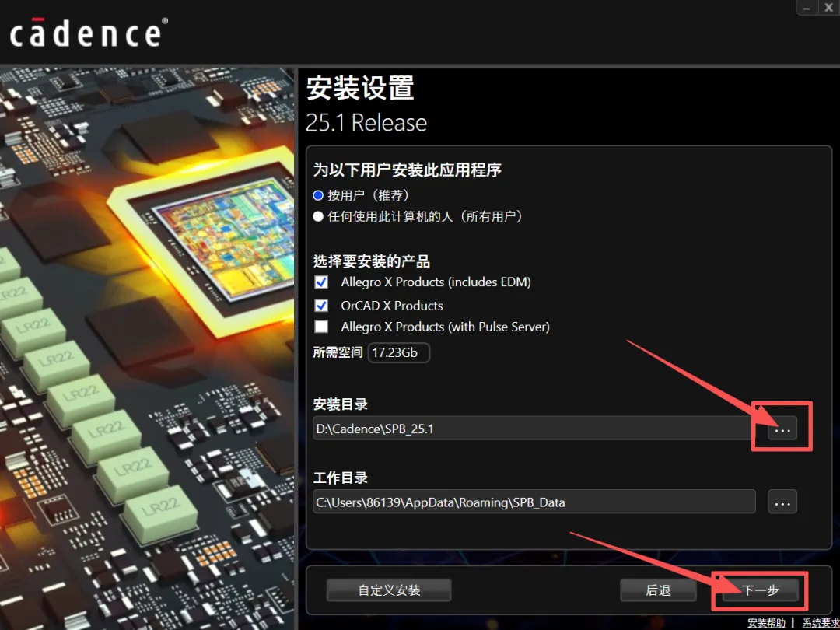Click the Cadence logo
Image resolution: width=840 pixels, height=630 pixels.
point(89,33)
